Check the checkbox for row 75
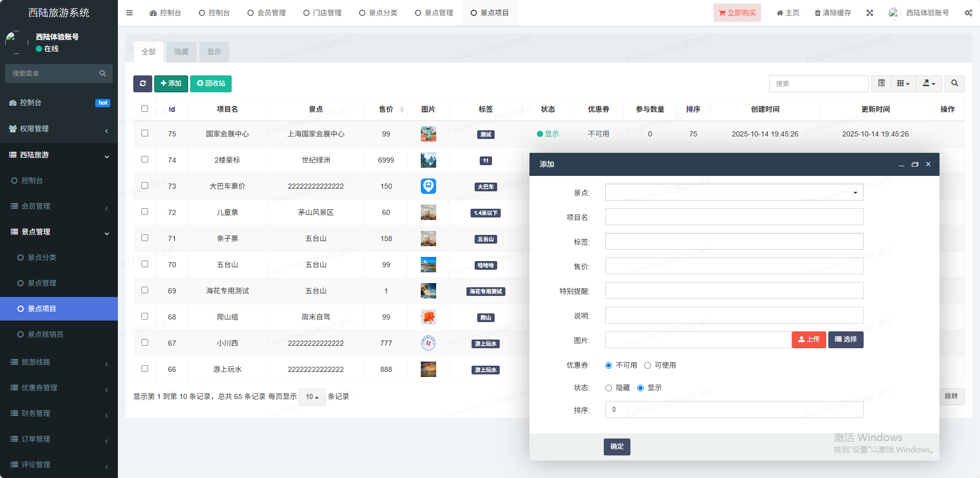Viewport: 980px width, 478px height. point(145,133)
